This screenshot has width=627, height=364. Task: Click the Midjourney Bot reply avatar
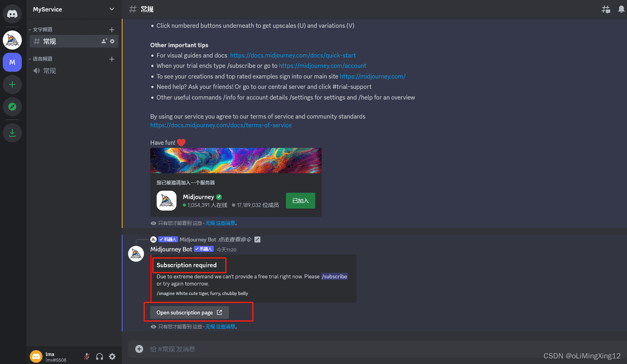153,239
